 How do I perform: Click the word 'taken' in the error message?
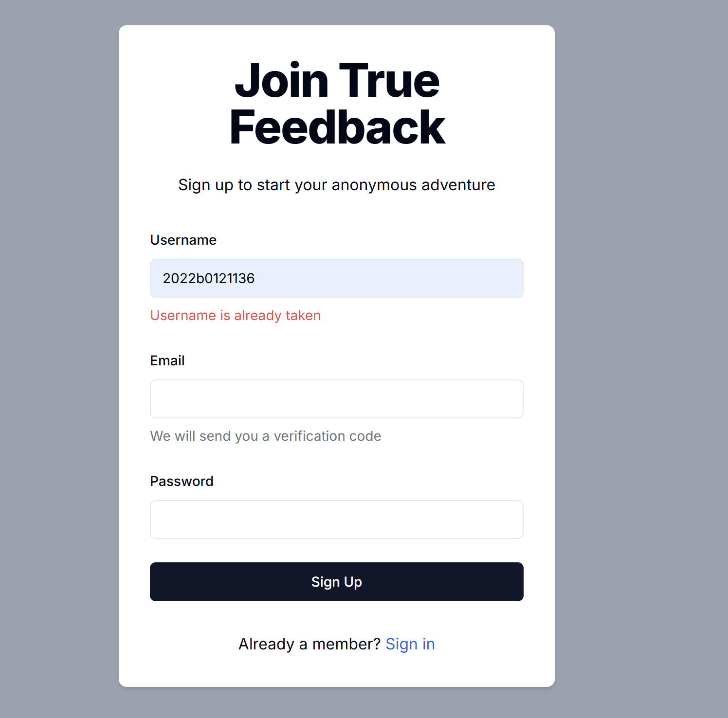tap(303, 315)
